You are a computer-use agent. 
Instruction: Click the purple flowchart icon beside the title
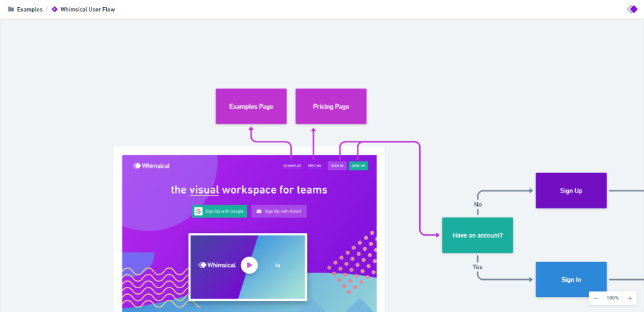click(55, 10)
